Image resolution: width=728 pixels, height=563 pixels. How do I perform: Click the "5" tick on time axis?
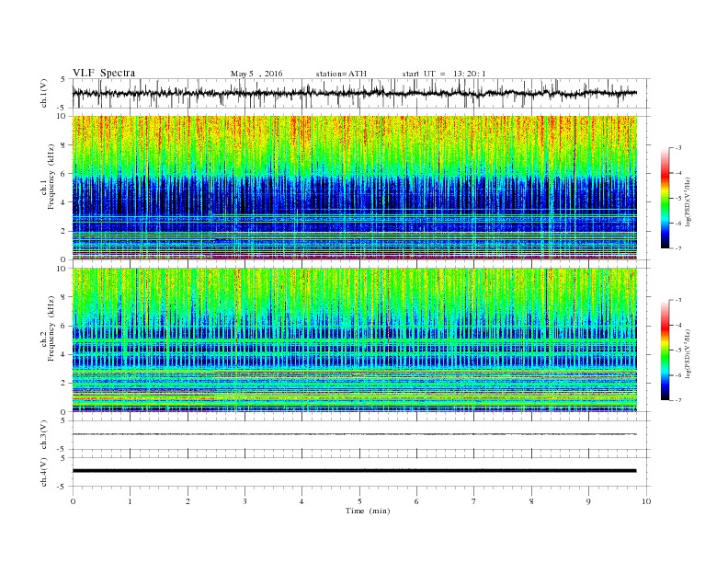(359, 501)
